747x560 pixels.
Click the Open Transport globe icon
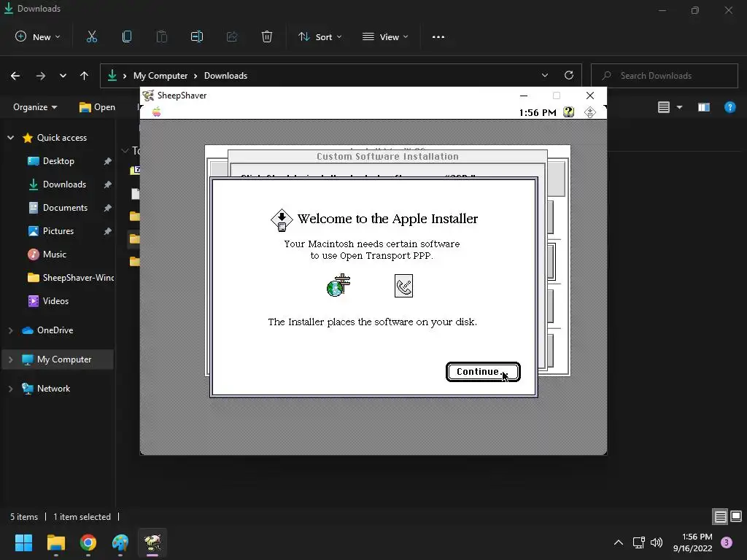[338, 285]
